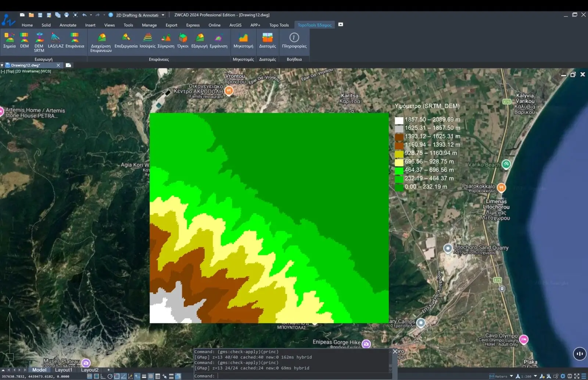
Task: Open the ArcGIS ribbon tab
Action: 236,25
